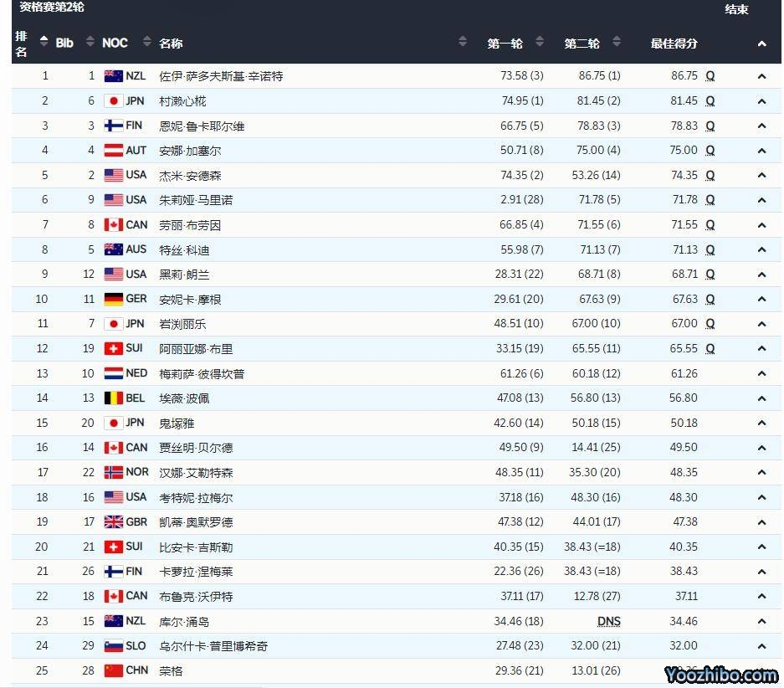Viewport: 784px width, 688px height.
Task: Sort by 名称 column arrows
Action: tap(463, 42)
